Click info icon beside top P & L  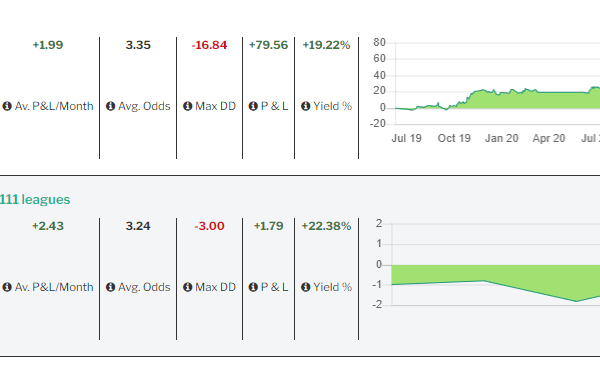253,106
